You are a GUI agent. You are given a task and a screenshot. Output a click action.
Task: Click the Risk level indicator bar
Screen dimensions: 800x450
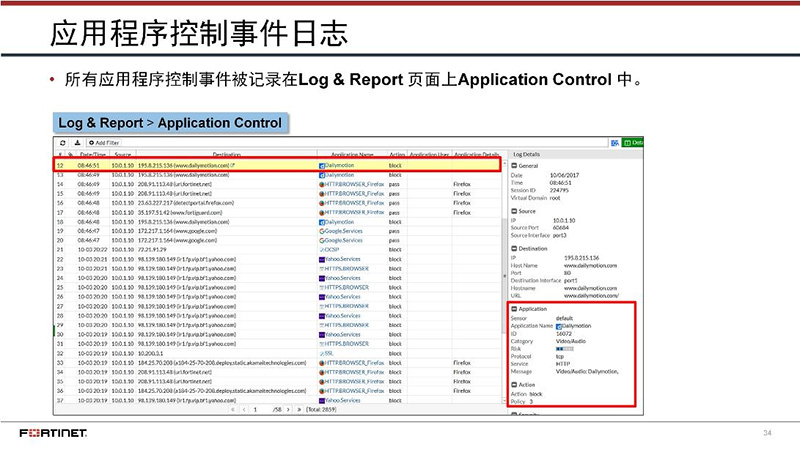coord(565,349)
